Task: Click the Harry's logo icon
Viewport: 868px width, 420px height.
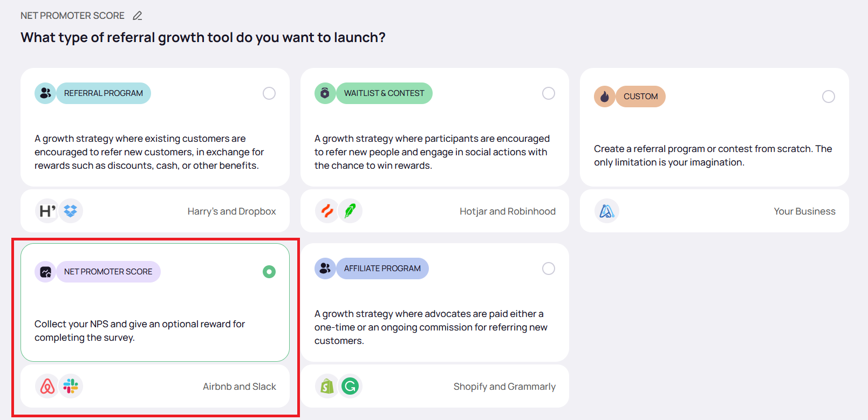Action: 47,211
